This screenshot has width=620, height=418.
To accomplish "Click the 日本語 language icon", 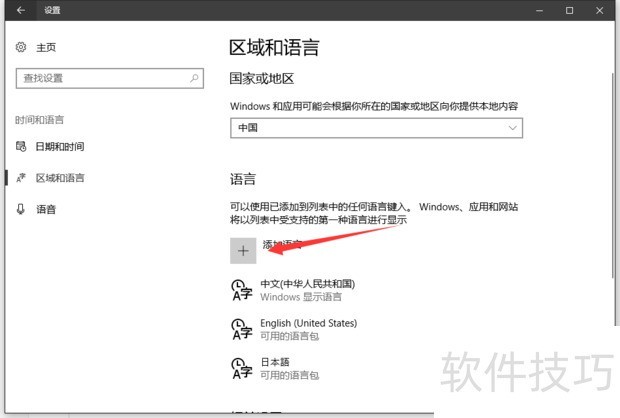I will [x=240, y=367].
